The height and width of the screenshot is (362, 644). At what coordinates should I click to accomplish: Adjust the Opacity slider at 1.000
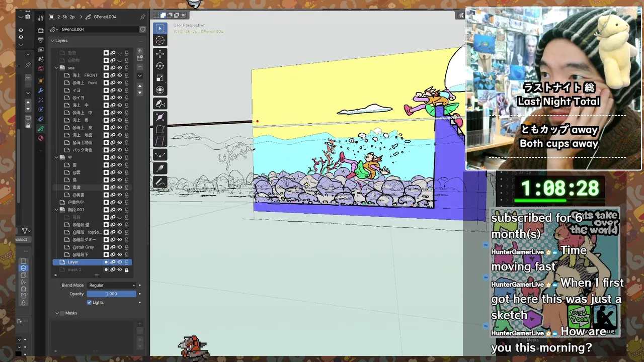point(112,294)
